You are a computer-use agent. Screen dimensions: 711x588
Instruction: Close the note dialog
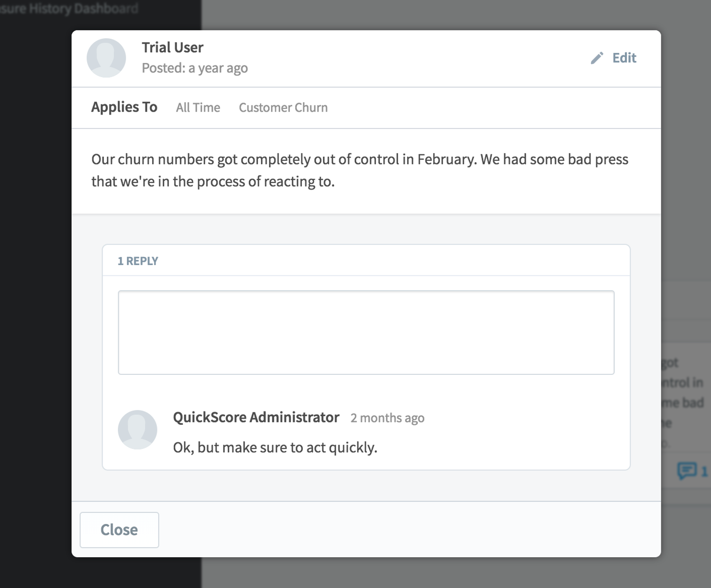119,530
